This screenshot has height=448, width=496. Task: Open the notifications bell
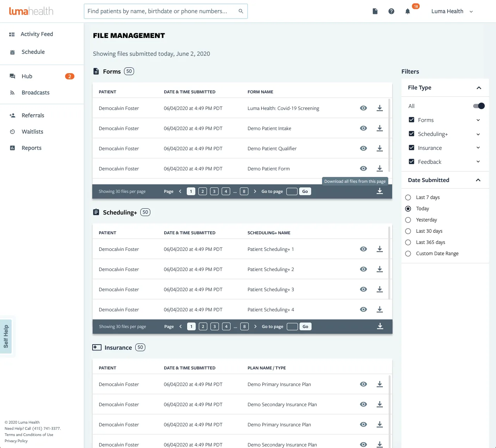(x=408, y=11)
